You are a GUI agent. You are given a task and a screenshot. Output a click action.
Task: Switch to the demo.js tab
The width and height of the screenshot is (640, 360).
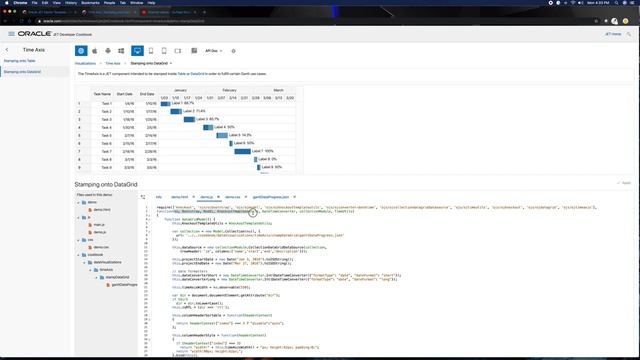click(206, 197)
